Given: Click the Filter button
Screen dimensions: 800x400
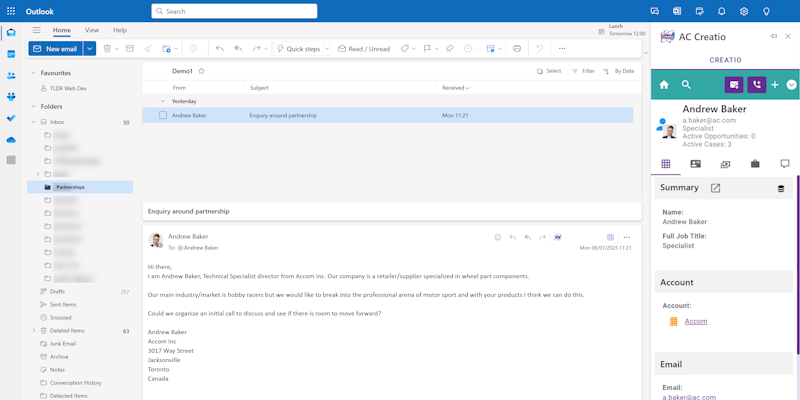Looking at the screenshot, I should click(583, 71).
